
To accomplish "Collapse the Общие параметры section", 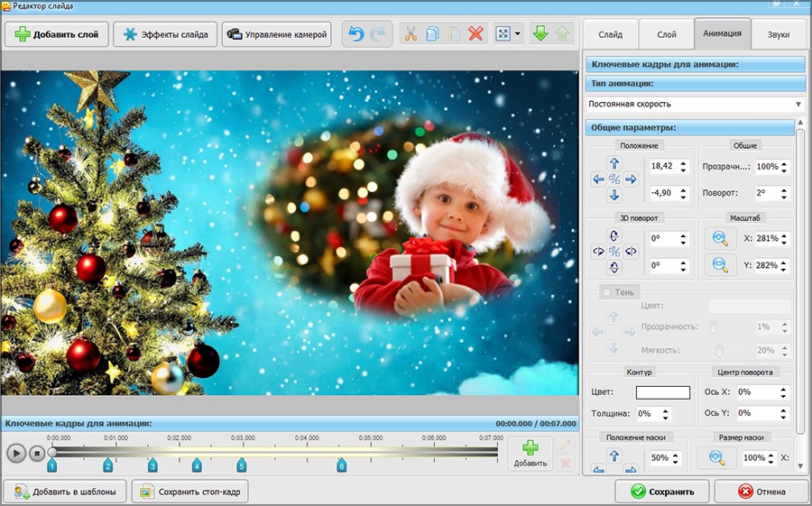I will (x=690, y=127).
